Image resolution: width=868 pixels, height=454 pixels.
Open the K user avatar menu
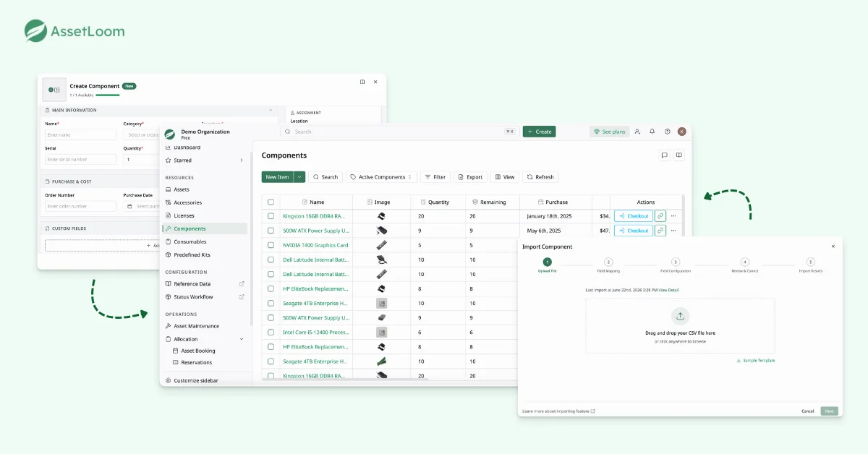(x=682, y=132)
